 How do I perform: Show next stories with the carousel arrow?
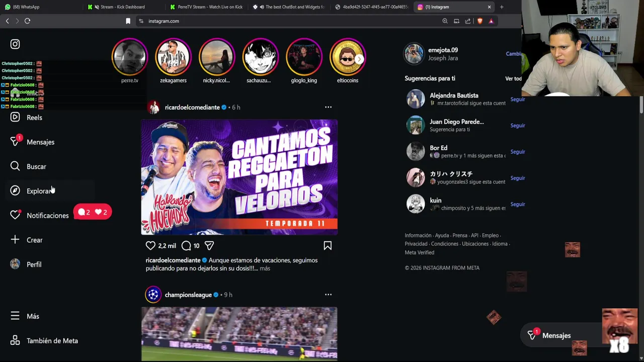point(359,59)
